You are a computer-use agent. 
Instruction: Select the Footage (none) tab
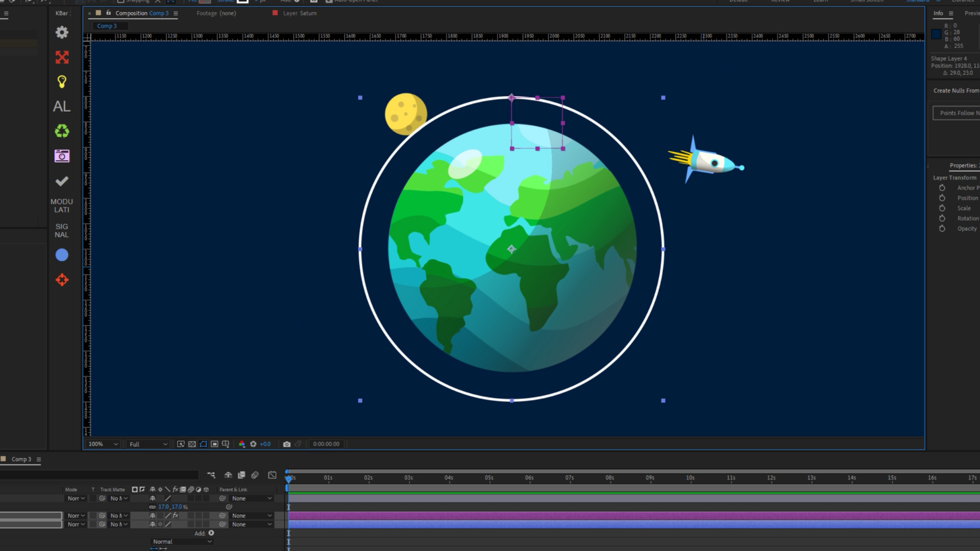(216, 13)
